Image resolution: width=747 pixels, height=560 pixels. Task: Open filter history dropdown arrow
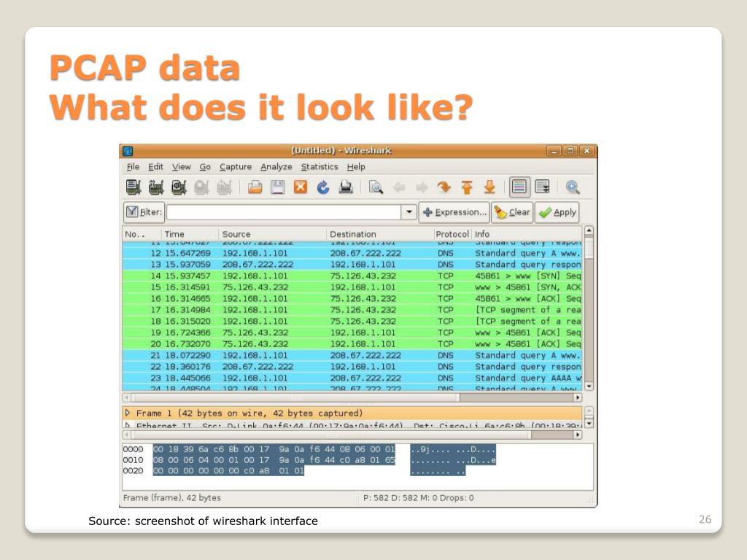point(409,212)
